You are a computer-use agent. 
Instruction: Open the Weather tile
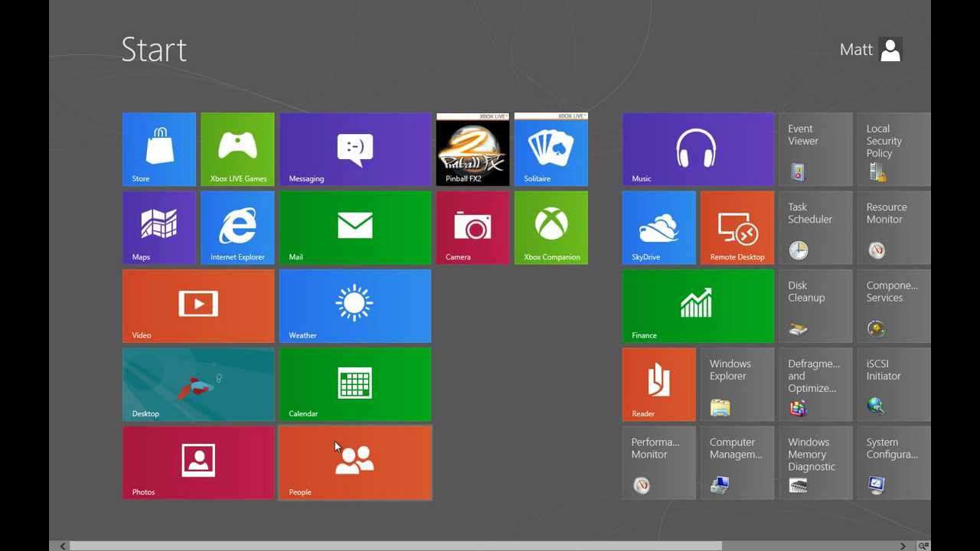[x=355, y=306]
